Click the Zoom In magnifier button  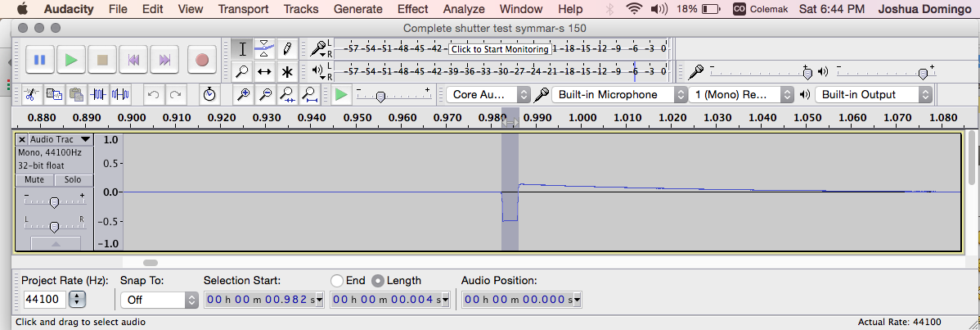243,95
